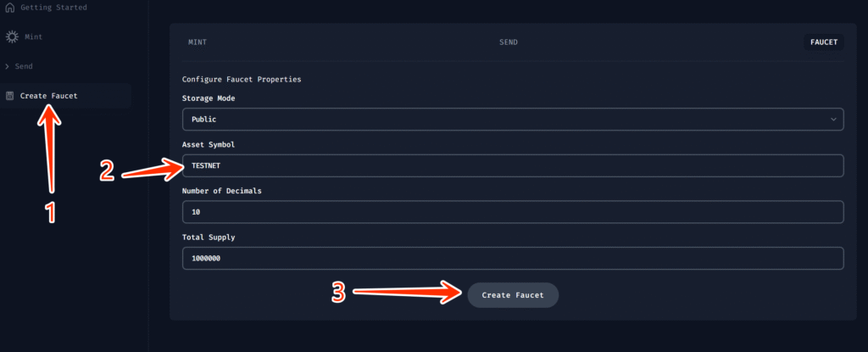Open the Storage Mode dropdown
Image resolution: width=868 pixels, height=352 pixels.
click(x=513, y=120)
